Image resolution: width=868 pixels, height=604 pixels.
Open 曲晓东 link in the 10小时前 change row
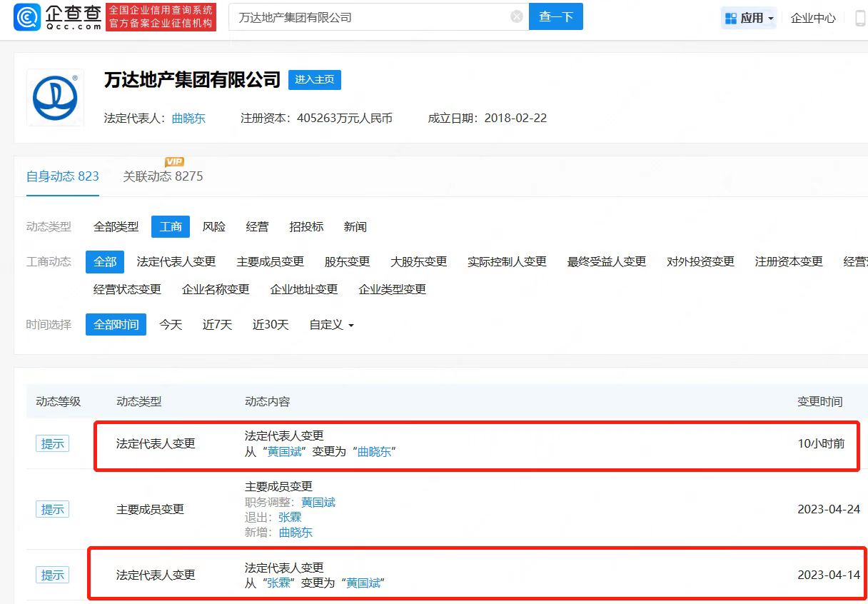click(x=375, y=452)
